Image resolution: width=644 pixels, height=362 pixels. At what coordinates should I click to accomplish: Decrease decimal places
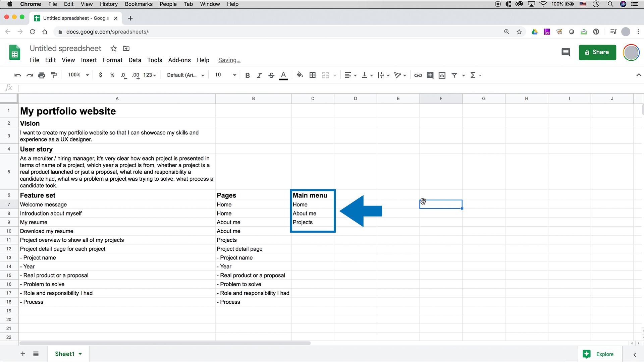point(124,75)
